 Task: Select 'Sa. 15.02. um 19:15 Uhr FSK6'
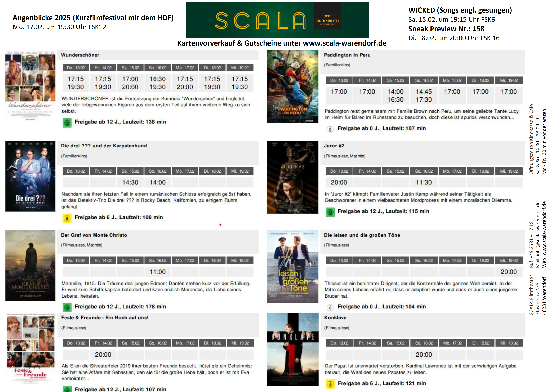tap(452, 20)
